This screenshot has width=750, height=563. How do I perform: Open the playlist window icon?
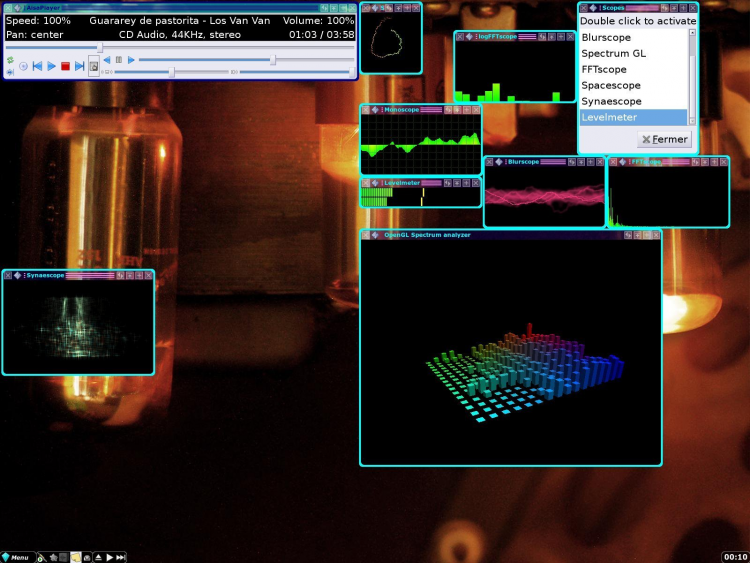click(x=94, y=66)
